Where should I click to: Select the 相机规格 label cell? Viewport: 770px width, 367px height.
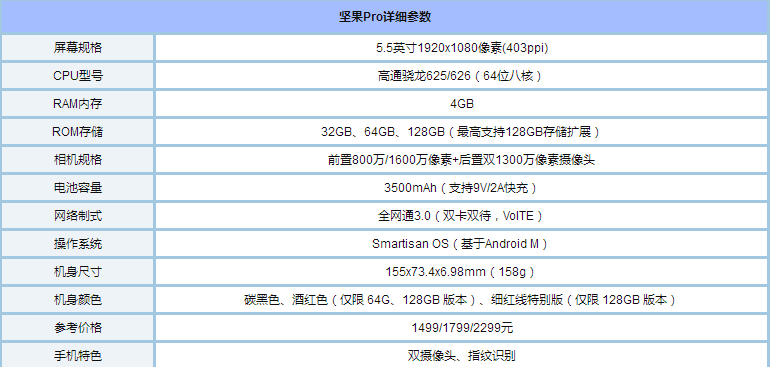[78, 160]
